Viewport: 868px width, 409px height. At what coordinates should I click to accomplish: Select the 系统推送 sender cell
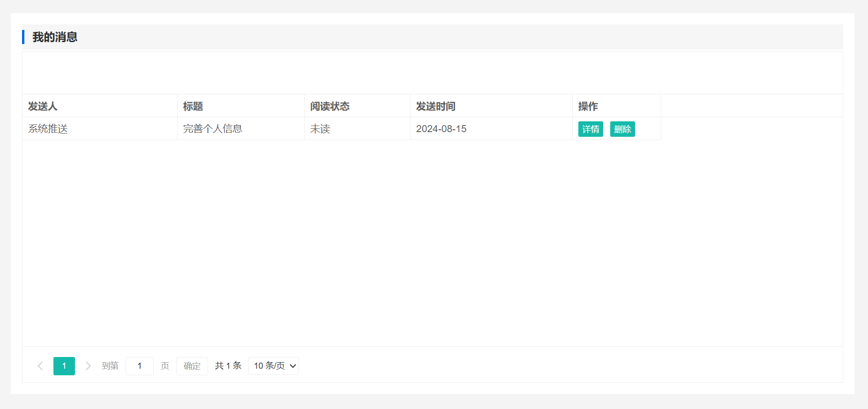tap(48, 129)
